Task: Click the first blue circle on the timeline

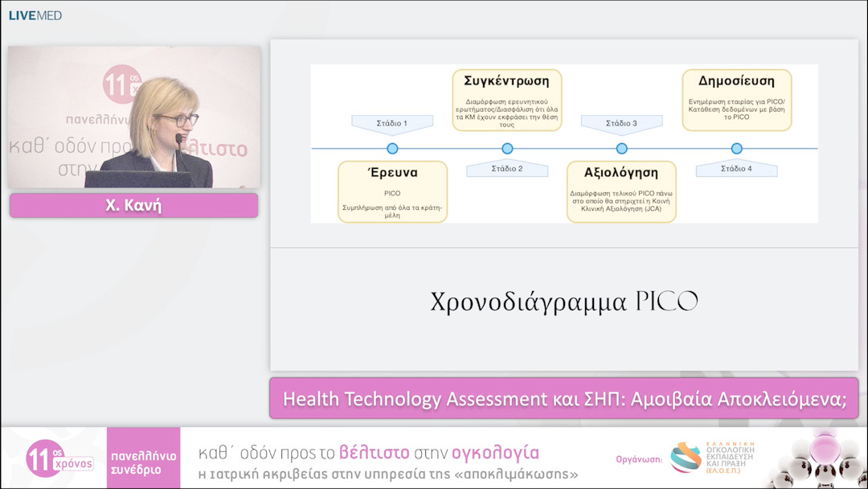Action: coord(392,148)
